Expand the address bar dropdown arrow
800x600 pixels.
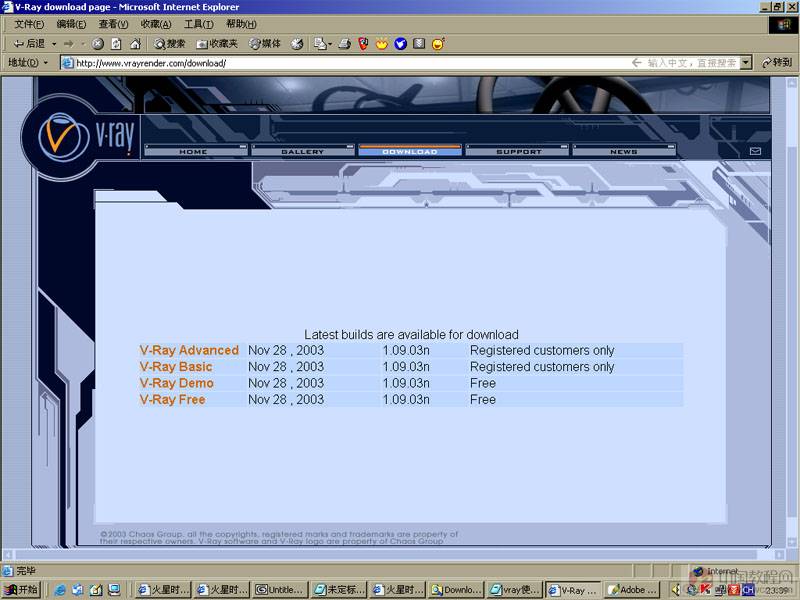(746, 63)
